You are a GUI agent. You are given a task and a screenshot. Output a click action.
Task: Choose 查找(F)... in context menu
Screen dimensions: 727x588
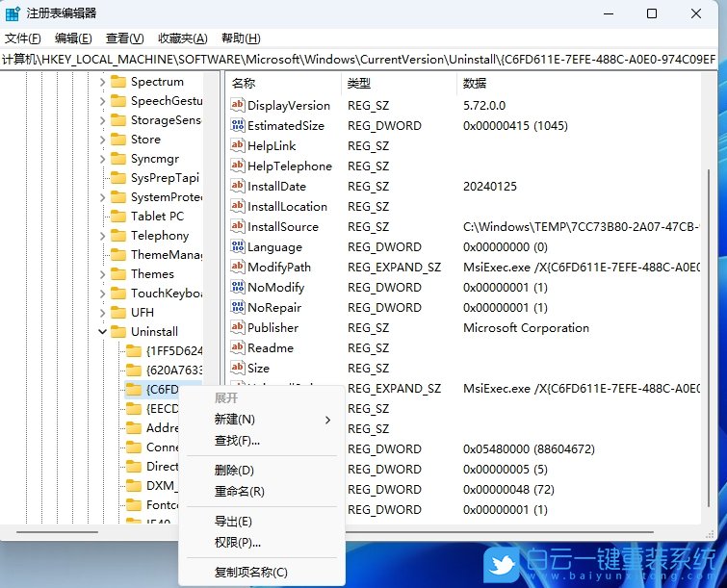262,440
